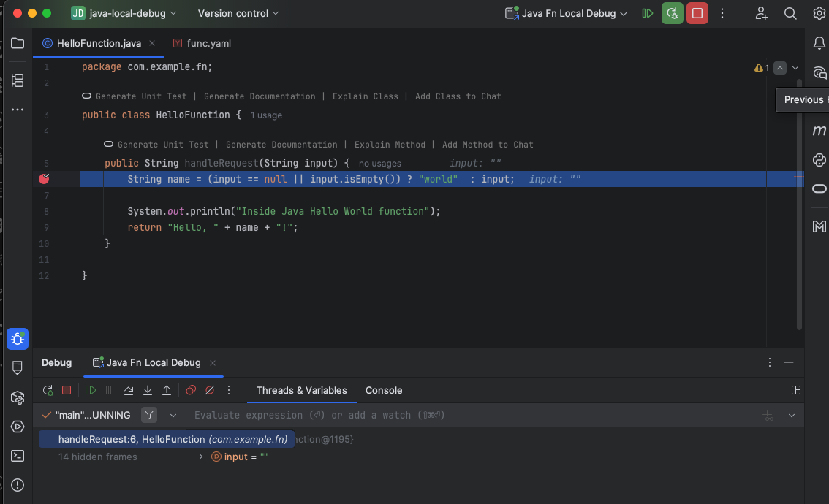Click the Step Out button
The width and height of the screenshot is (829, 504).
tap(167, 390)
